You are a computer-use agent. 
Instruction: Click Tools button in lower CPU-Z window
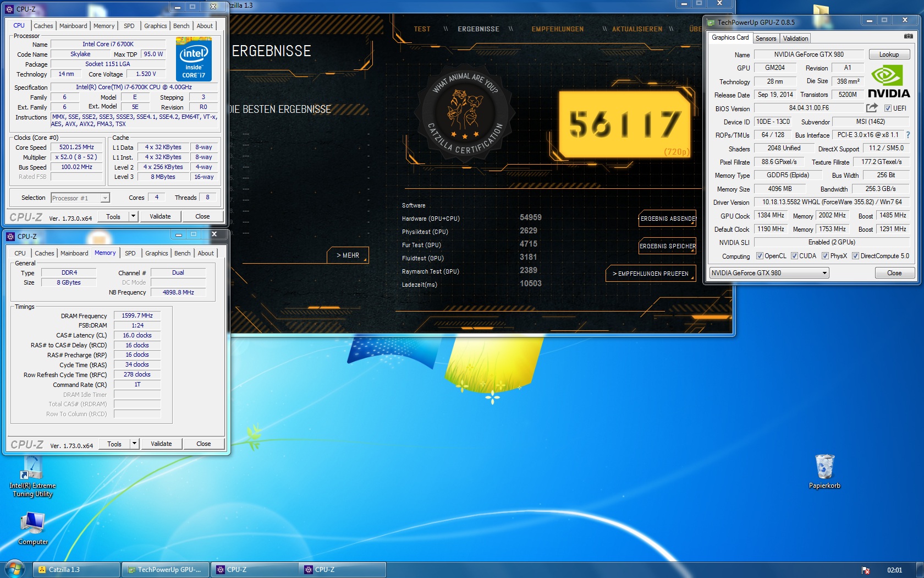tap(114, 444)
